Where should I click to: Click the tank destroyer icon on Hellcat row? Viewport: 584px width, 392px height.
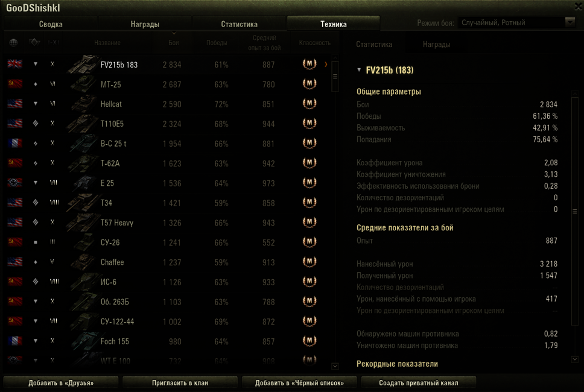tap(36, 104)
